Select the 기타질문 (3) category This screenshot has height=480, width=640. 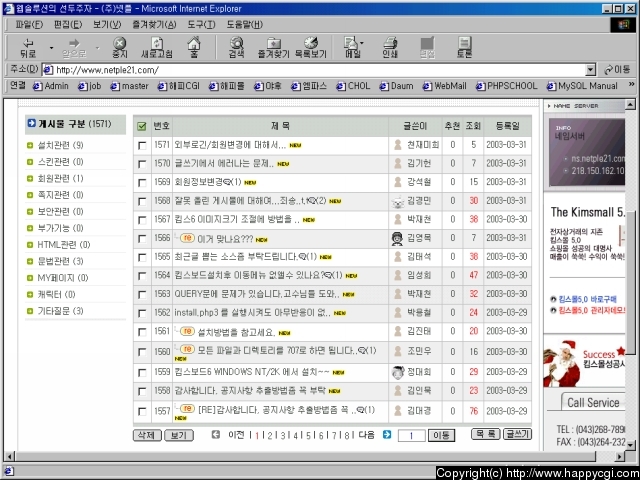pos(60,311)
